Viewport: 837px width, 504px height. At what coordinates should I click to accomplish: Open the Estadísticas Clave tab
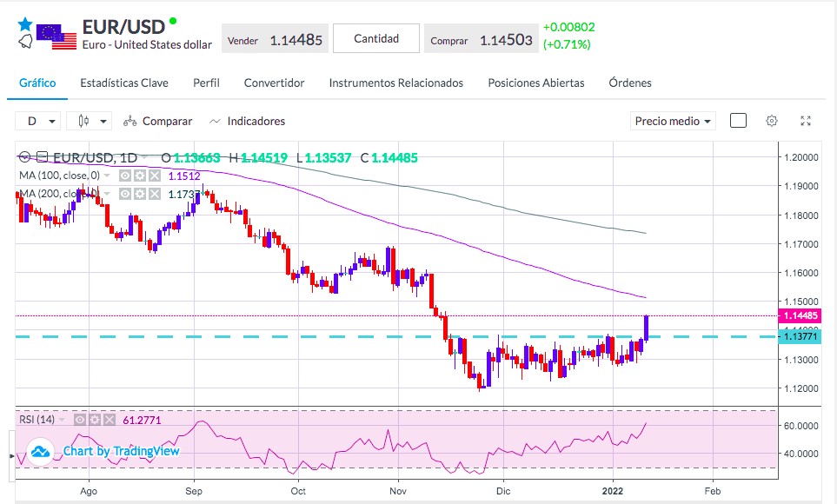123,83
